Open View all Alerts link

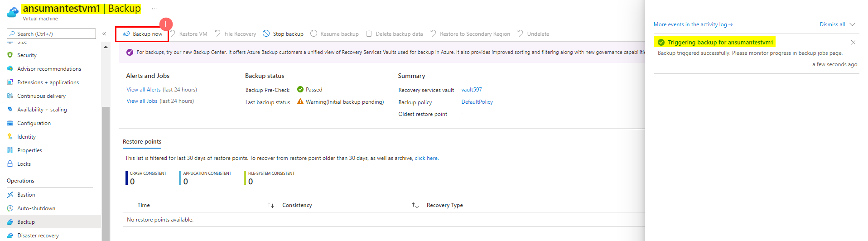tap(144, 90)
